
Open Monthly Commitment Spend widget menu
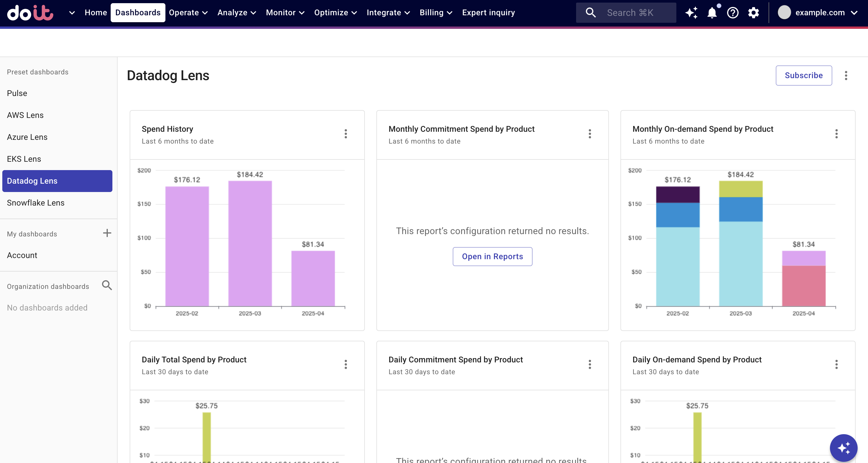(590, 134)
